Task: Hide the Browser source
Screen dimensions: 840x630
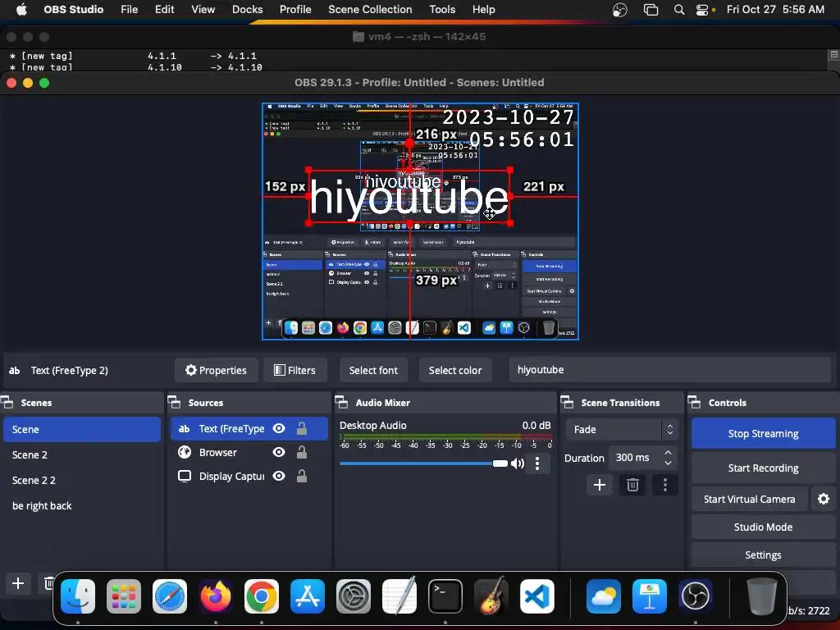Action: tap(279, 453)
